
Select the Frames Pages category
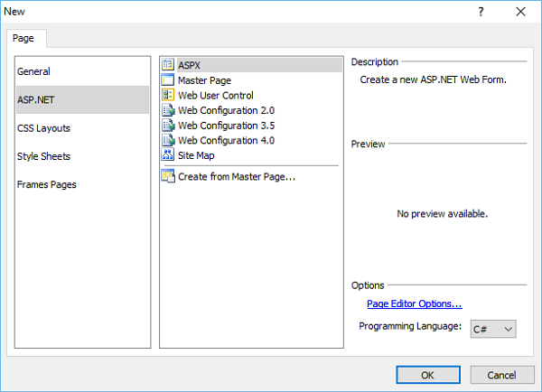[46, 184]
